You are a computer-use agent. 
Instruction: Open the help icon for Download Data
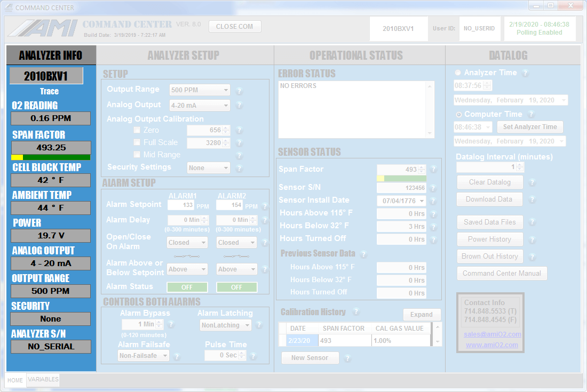(x=532, y=199)
